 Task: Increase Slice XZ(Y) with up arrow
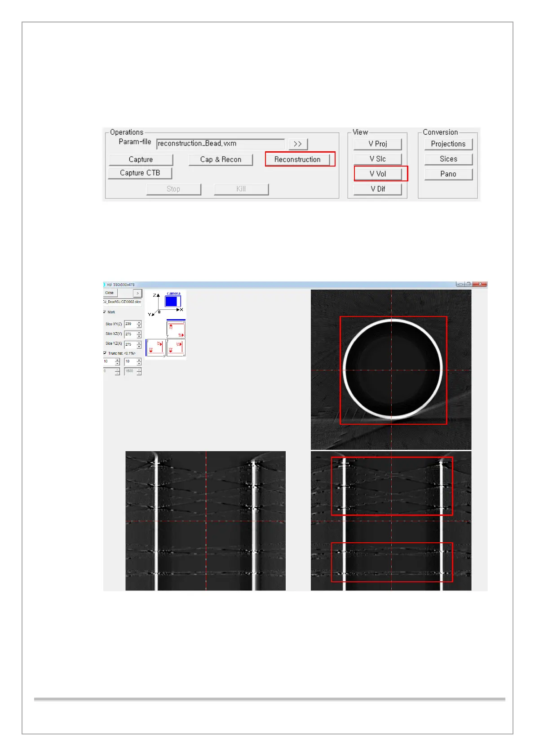point(139,333)
